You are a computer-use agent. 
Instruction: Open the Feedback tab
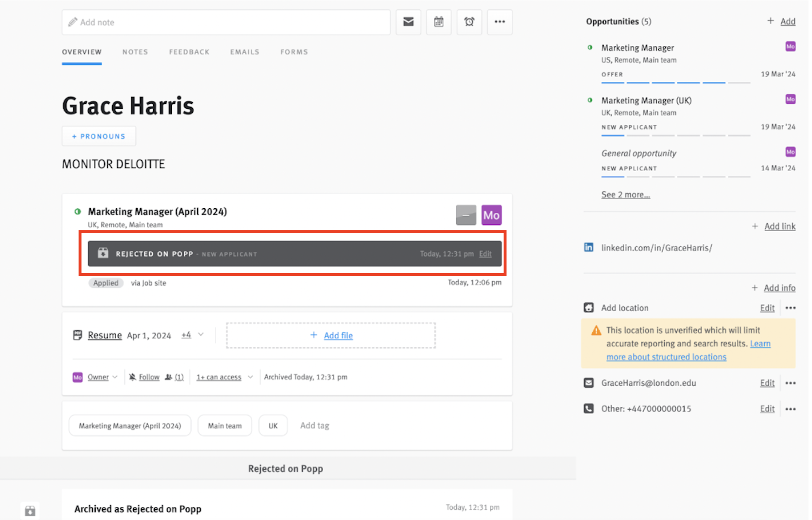point(189,52)
